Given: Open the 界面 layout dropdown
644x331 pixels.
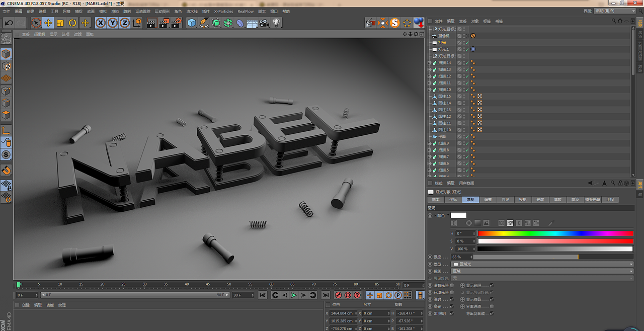Looking at the screenshot, I should pos(615,11).
